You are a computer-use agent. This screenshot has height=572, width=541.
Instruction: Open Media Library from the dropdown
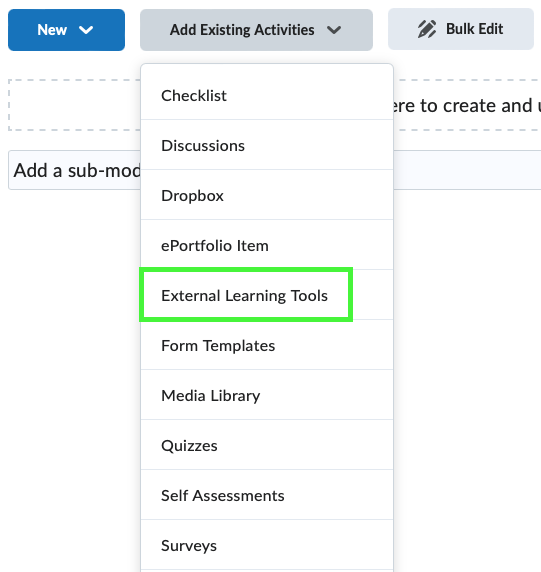click(x=267, y=395)
